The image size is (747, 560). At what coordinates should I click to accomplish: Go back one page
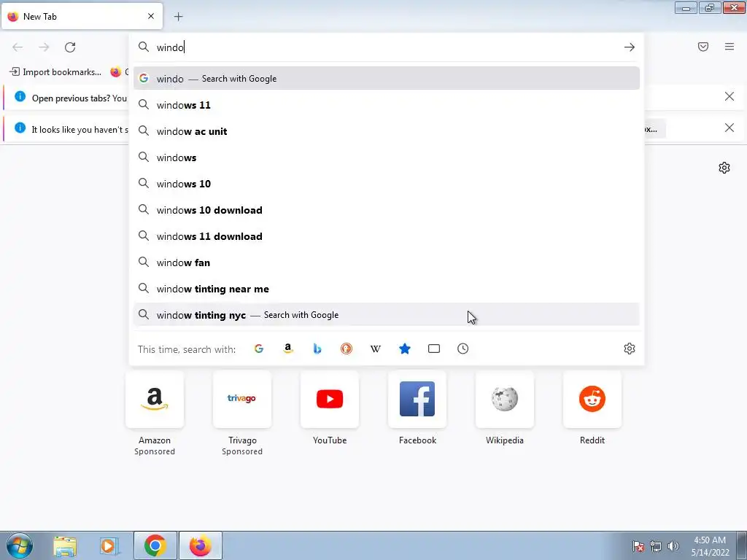pos(18,47)
